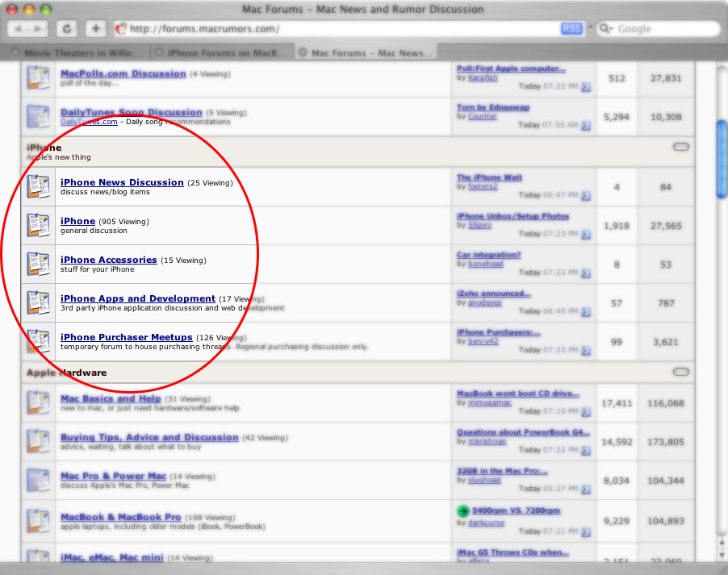
Task: Click the forum icon beside DailyTunes Song Discussion
Action: point(38,116)
